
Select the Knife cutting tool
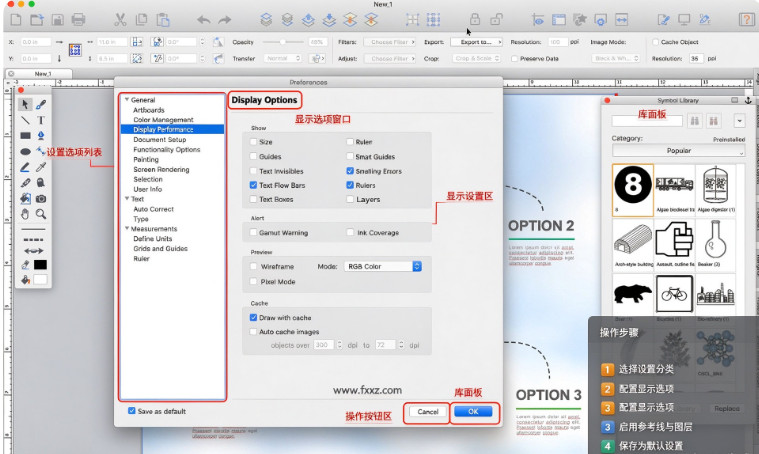(x=25, y=183)
